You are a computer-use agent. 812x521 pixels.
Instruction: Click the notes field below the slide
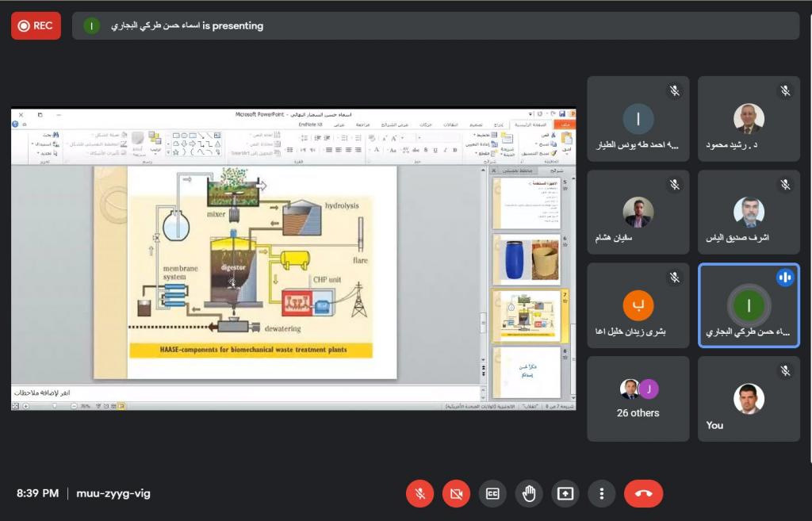click(x=238, y=393)
